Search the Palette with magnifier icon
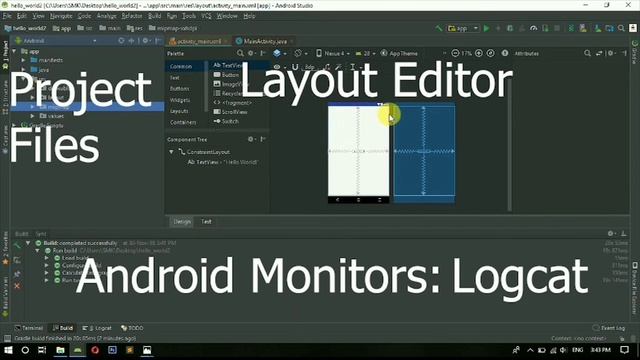This screenshot has height=360, width=640. (x=240, y=53)
